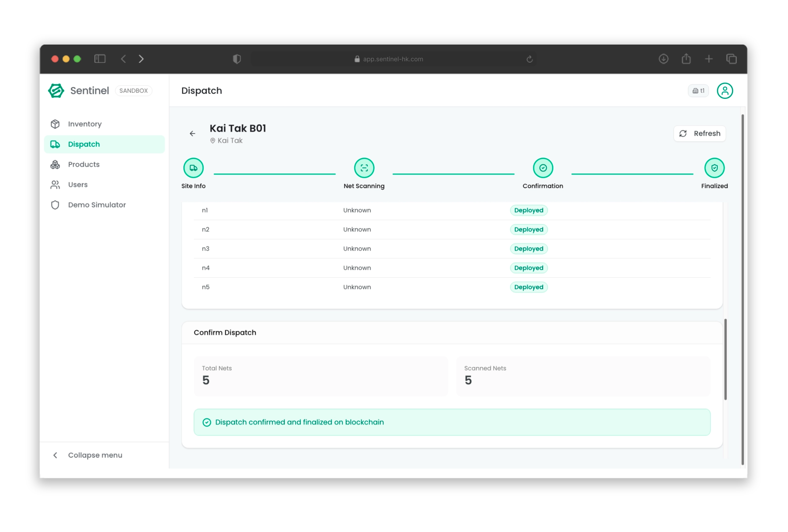The image size is (788, 532).
Task: Click Deployed status badge for n3
Action: click(x=528, y=248)
